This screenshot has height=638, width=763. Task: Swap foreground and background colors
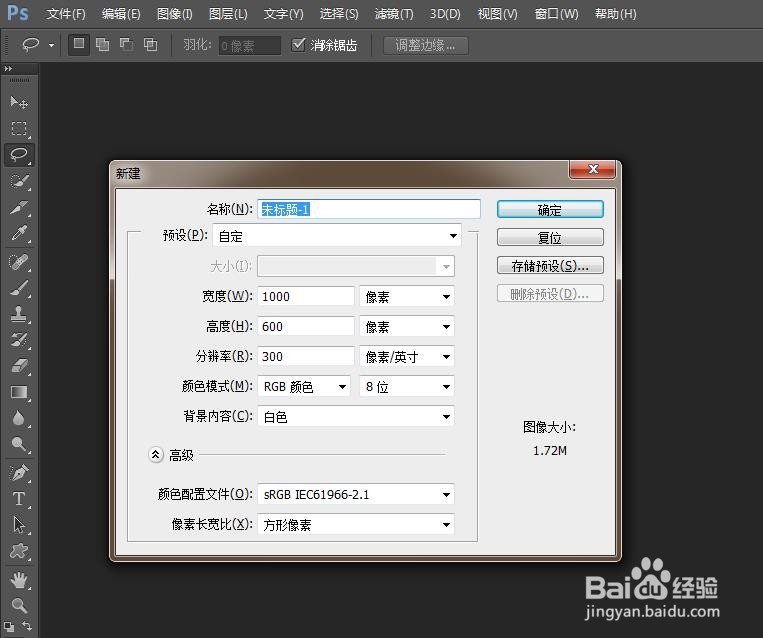click(x=27, y=626)
